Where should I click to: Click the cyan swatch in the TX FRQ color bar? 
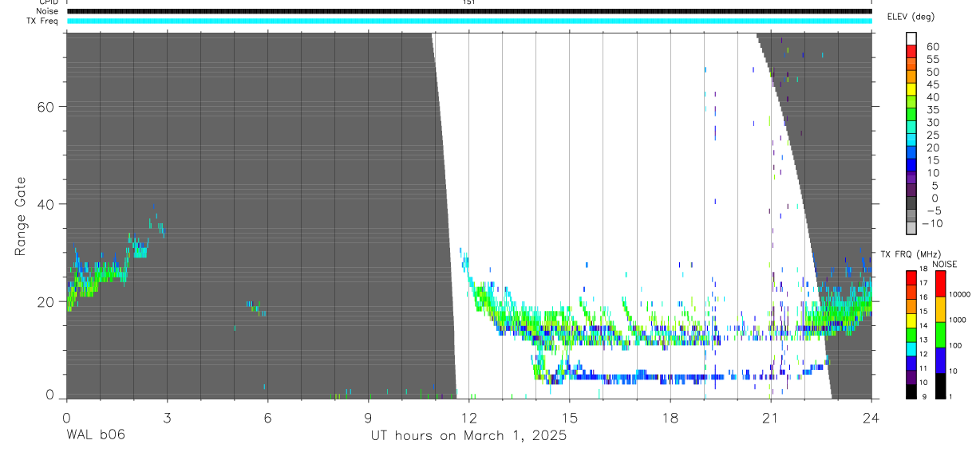click(x=911, y=348)
